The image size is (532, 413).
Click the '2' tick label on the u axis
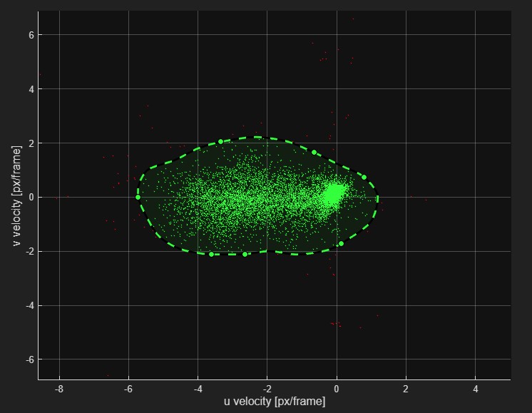[406, 389]
